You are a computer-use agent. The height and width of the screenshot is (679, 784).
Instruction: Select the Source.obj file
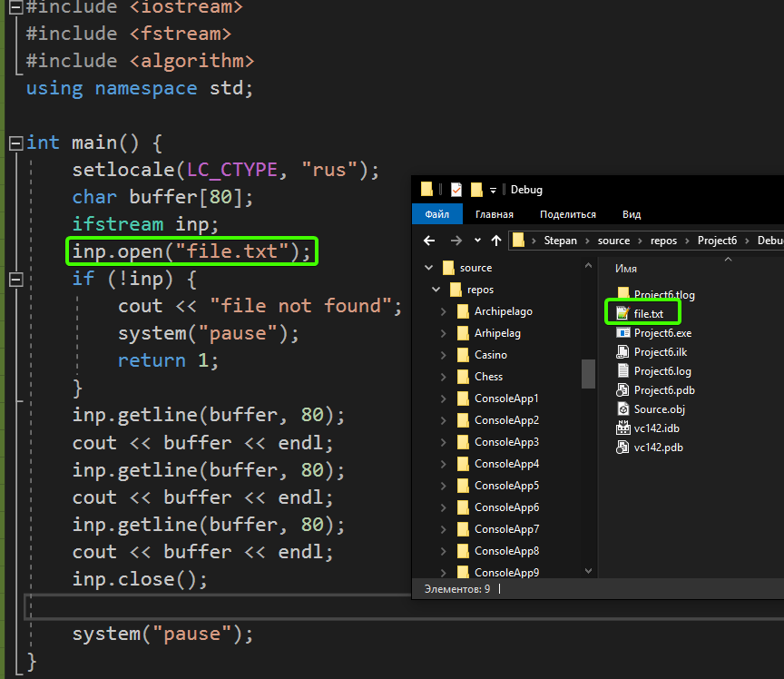click(659, 409)
